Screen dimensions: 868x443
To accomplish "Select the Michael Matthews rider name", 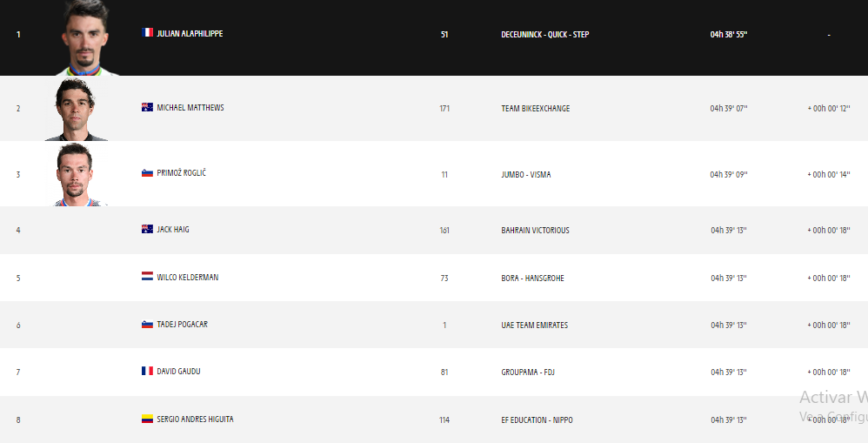I will [190, 107].
